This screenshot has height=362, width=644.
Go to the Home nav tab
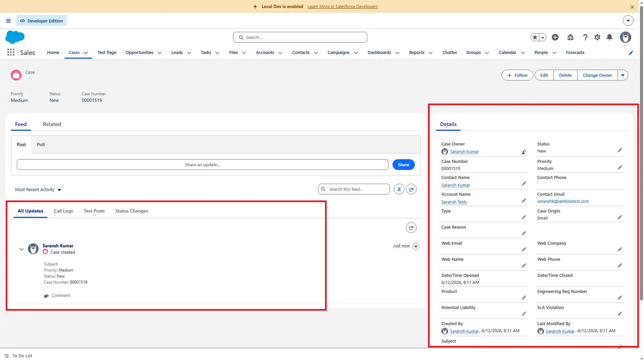click(x=53, y=53)
